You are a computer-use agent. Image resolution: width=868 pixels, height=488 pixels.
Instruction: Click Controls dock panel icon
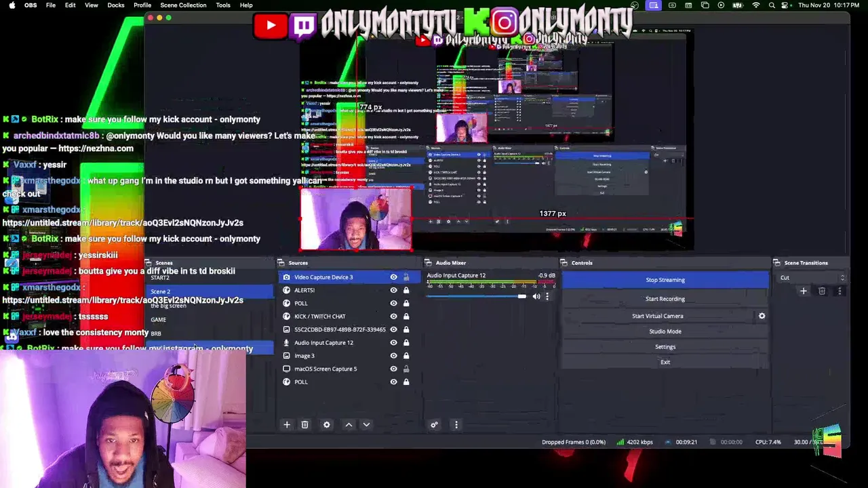[564, 263]
